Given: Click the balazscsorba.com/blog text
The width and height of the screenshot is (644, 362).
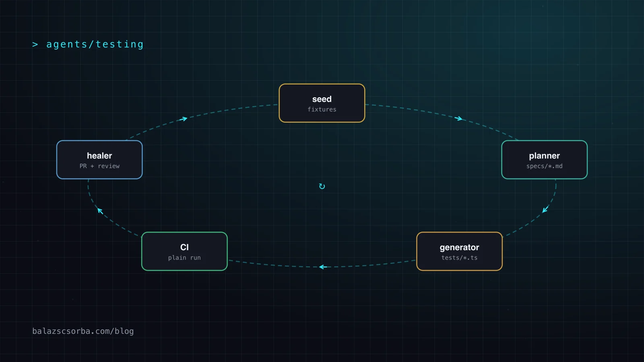Looking at the screenshot, I should (83, 331).
